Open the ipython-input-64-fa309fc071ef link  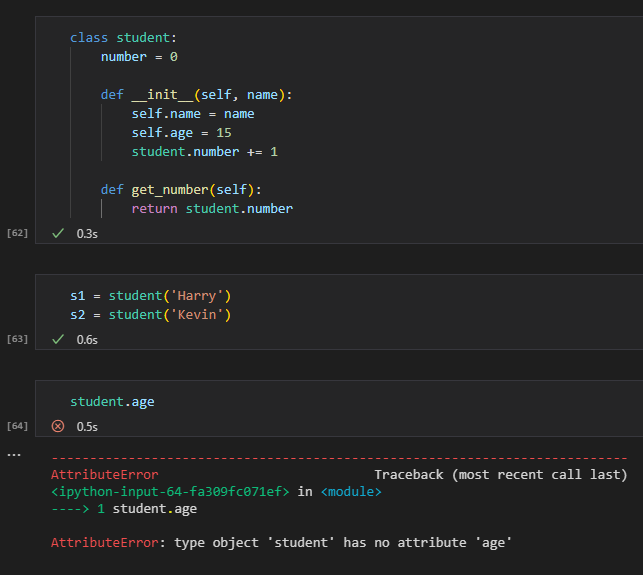click(170, 491)
